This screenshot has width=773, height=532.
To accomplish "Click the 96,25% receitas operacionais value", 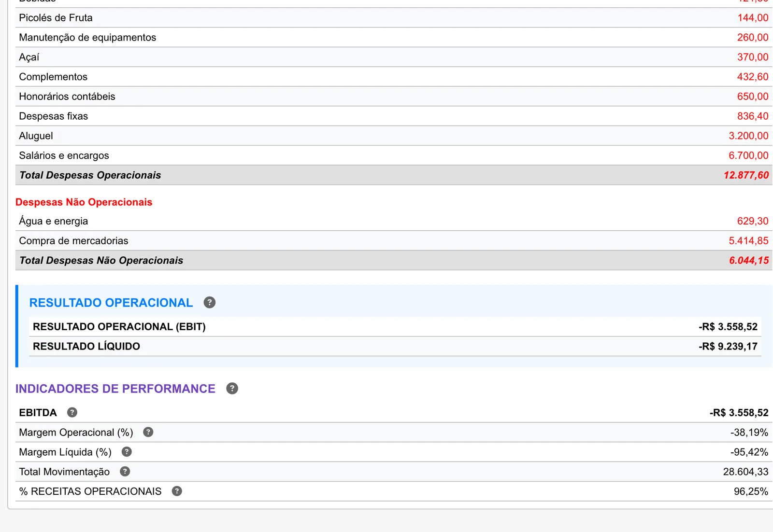I will pyautogui.click(x=751, y=491).
